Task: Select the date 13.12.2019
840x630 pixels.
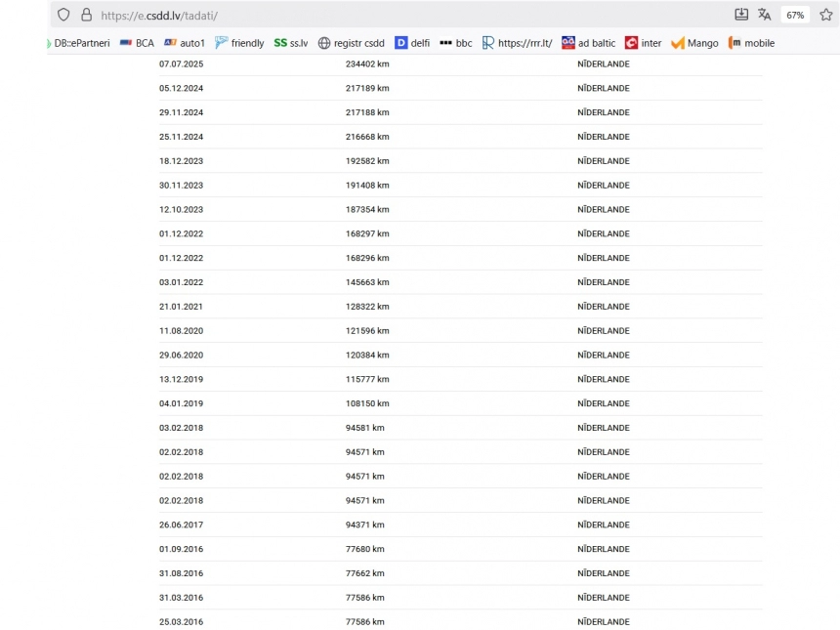Action: pyautogui.click(x=181, y=379)
